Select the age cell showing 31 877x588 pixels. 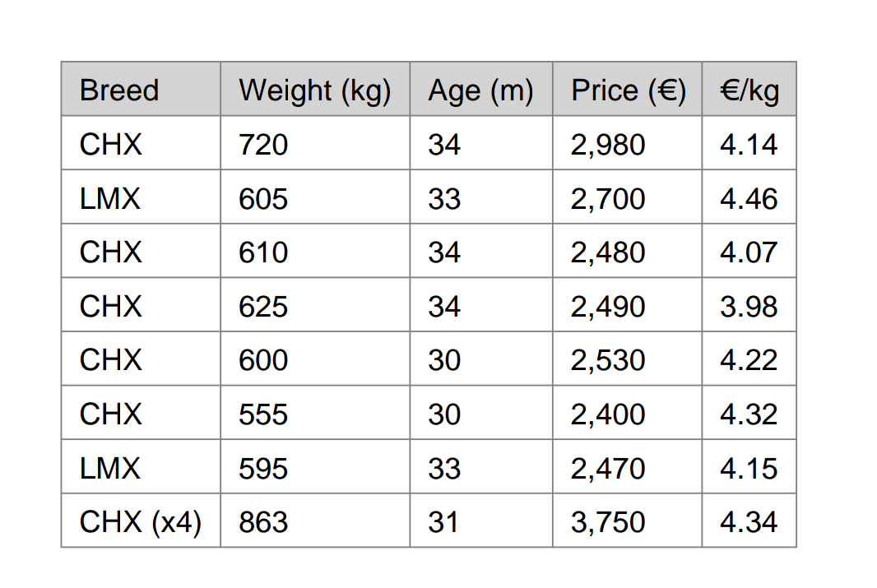tap(481, 521)
